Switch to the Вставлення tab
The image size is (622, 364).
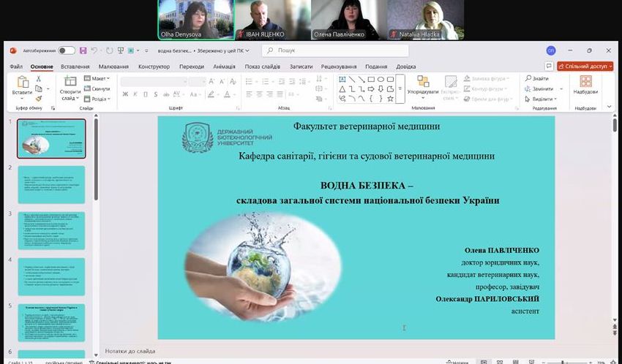(x=75, y=67)
